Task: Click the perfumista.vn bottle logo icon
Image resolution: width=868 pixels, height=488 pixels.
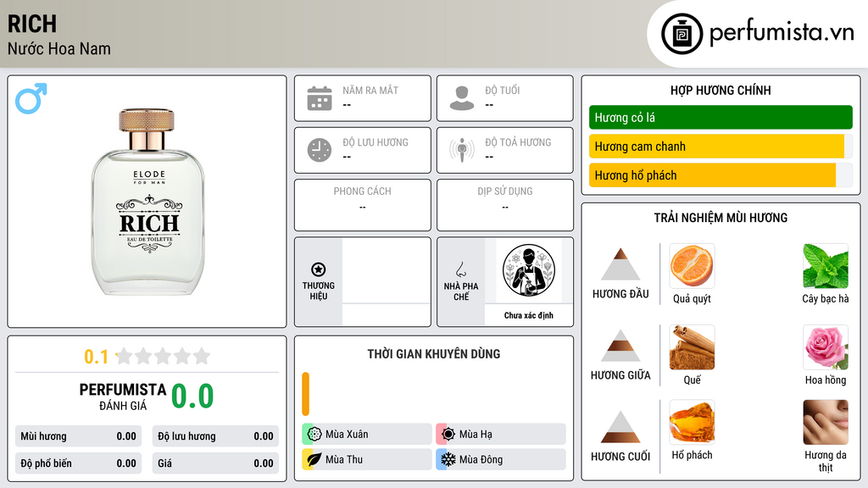Action: (682, 34)
